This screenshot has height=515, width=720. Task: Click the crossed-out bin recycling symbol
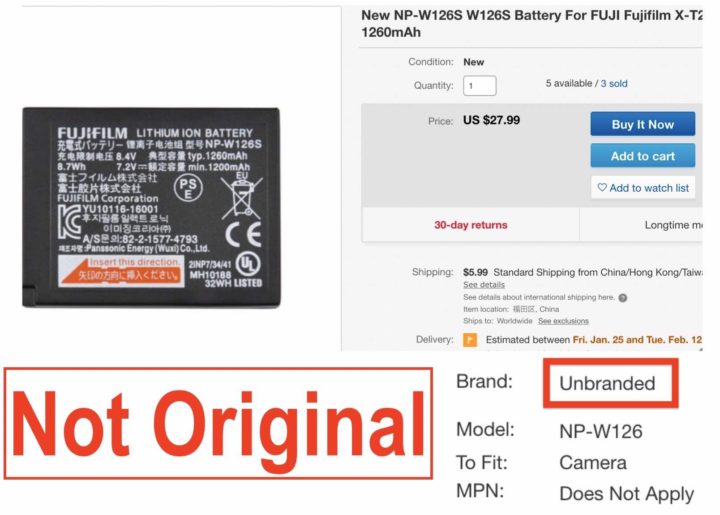(x=241, y=197)
